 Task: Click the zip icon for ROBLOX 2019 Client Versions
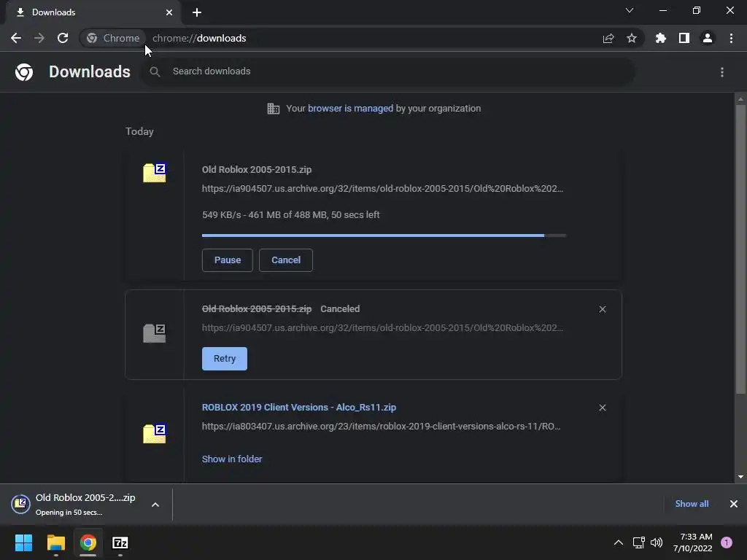point(155,433)
